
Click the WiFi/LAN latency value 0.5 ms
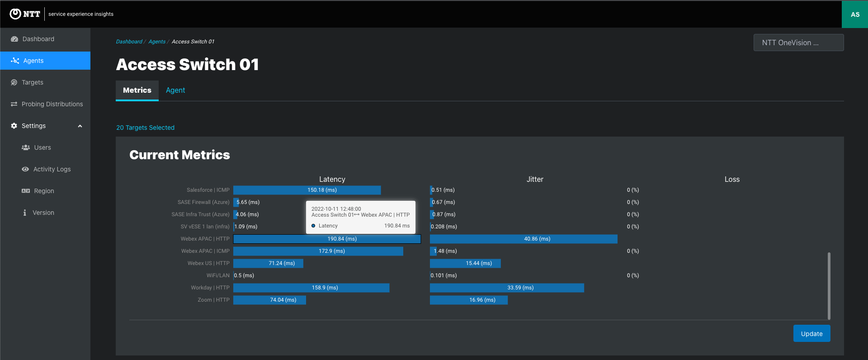point(244,275)
